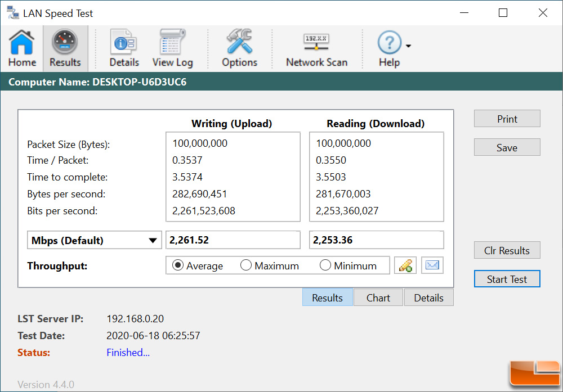Click the Writing (Upload) column header
The width and height of the screenshot is (563, 392).
click(231, 123)
